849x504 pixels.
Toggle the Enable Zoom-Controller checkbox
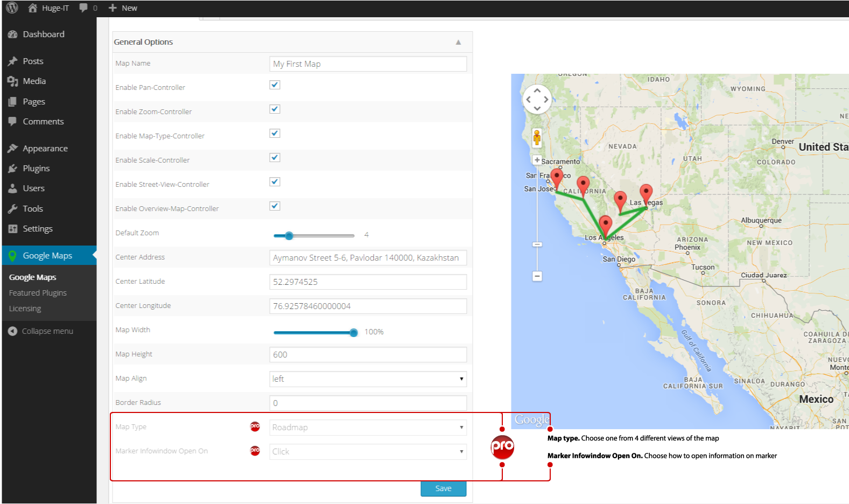[275, 109]
